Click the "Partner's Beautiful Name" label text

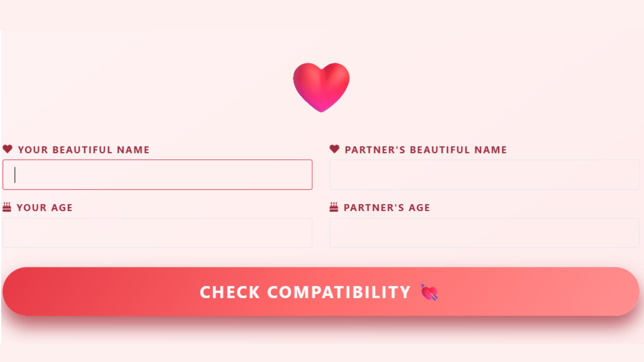click(426, 150)
